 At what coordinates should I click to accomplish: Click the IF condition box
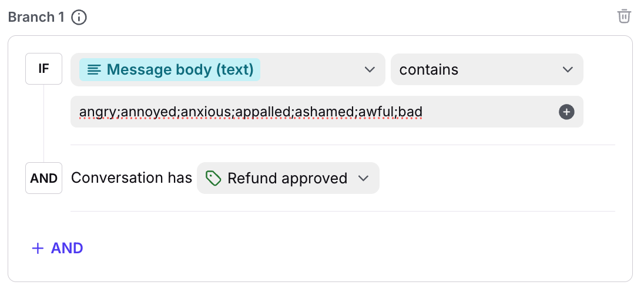[43, 69]
